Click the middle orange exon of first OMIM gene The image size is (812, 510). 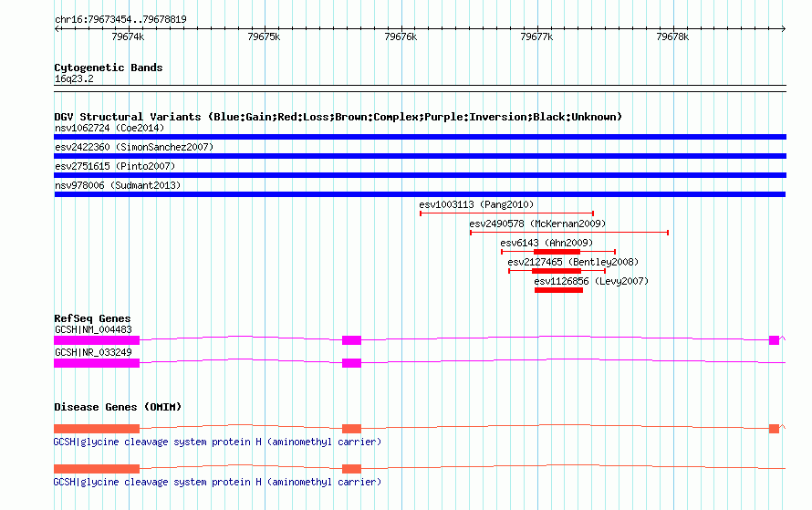click(351, 429)
